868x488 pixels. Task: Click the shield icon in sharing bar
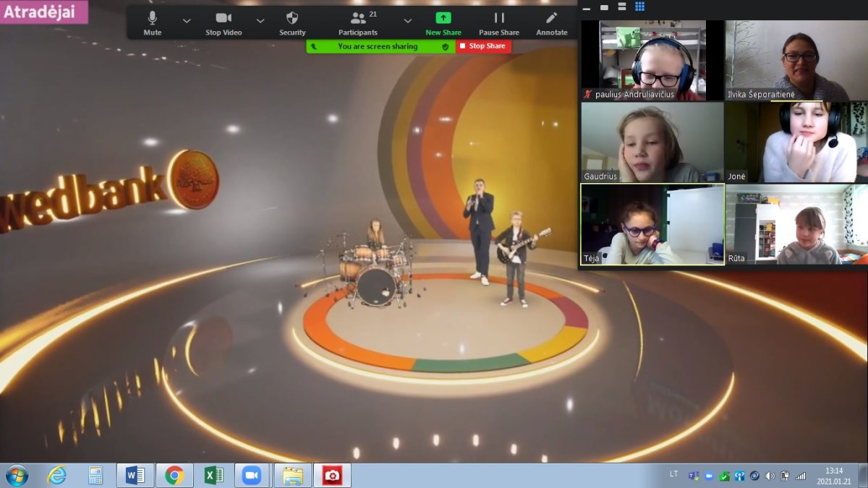(x=446, y=46)
